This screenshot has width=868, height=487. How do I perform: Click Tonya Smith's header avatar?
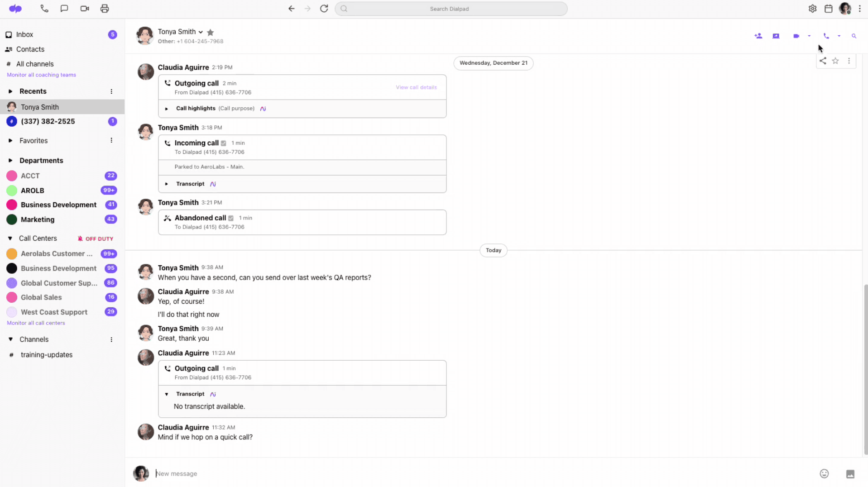tap(145, 36)
